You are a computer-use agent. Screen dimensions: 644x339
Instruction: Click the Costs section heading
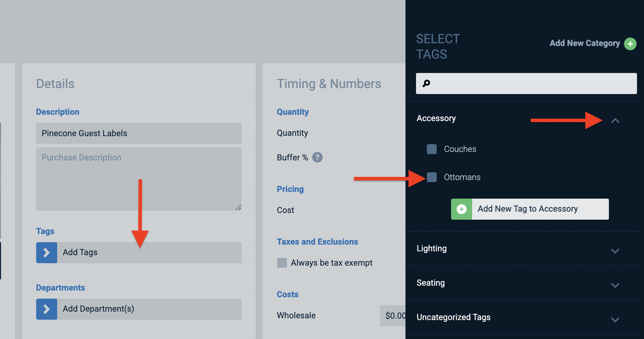(x=288, y=294)
